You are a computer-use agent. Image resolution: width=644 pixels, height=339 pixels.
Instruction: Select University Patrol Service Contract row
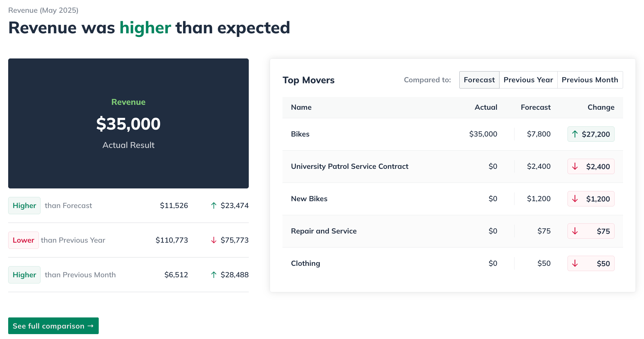pos(349,167)
